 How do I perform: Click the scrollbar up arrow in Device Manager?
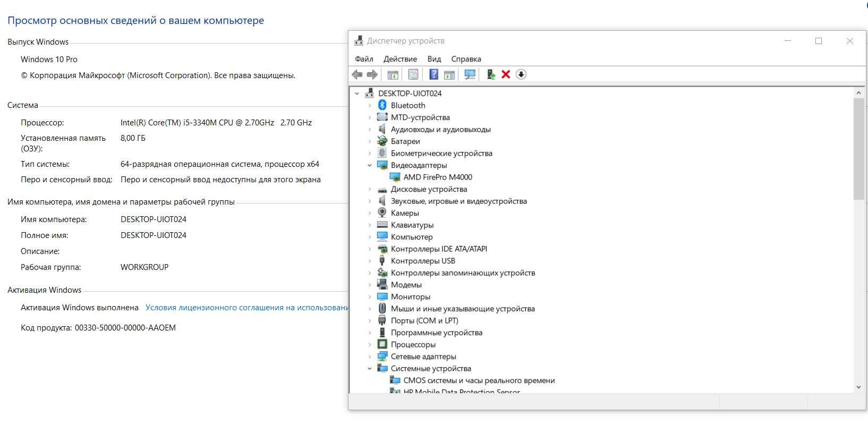click(x=858, y=92)
